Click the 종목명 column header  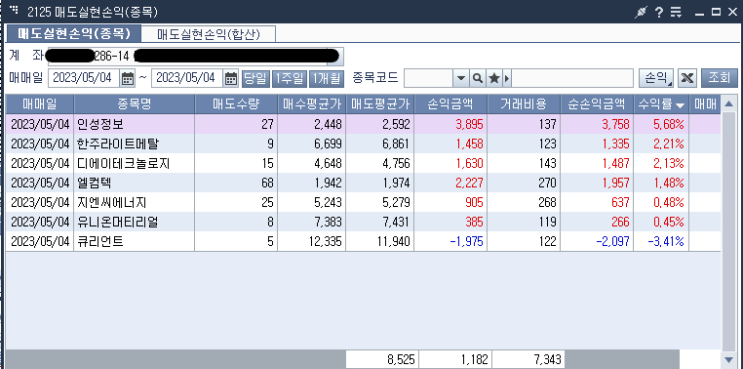(x=134, y=104)
